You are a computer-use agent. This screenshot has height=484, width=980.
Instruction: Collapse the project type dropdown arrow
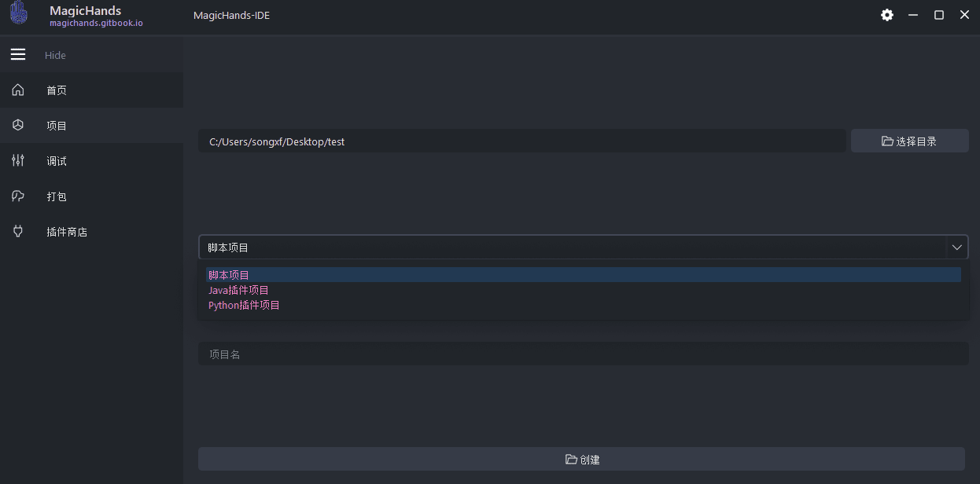[956, 247]
